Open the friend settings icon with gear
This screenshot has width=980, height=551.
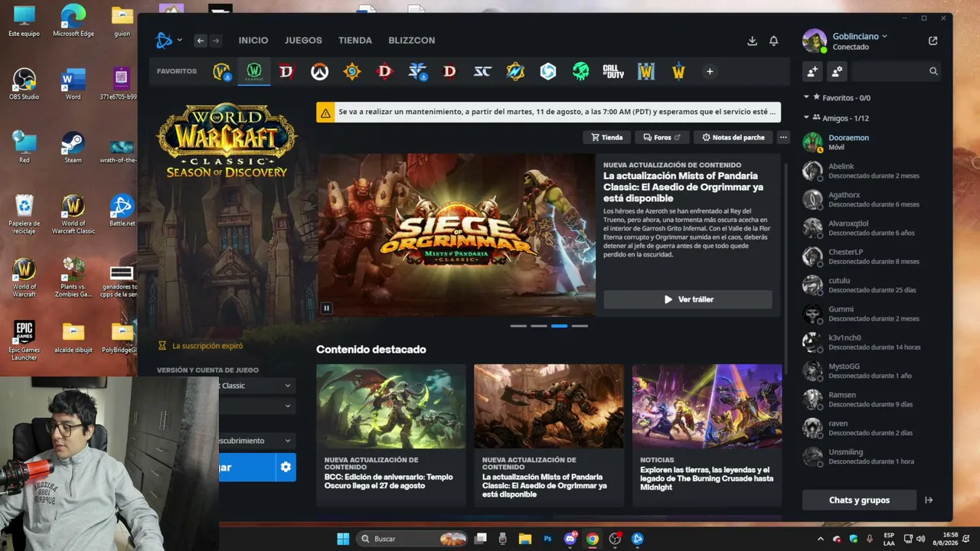pos(837,71)
